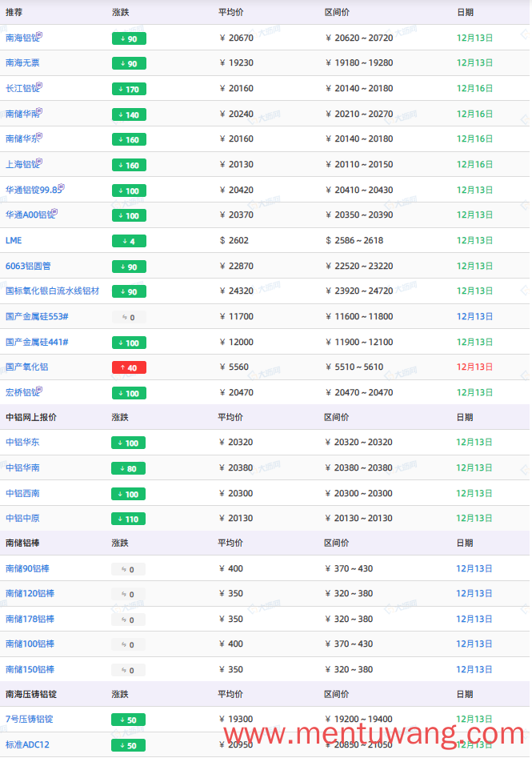Click the average price $ 2602

[234, 240]
